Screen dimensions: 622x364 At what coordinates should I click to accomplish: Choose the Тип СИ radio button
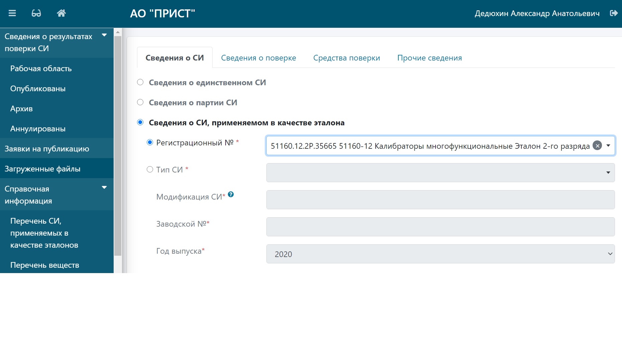pos(150,169)
